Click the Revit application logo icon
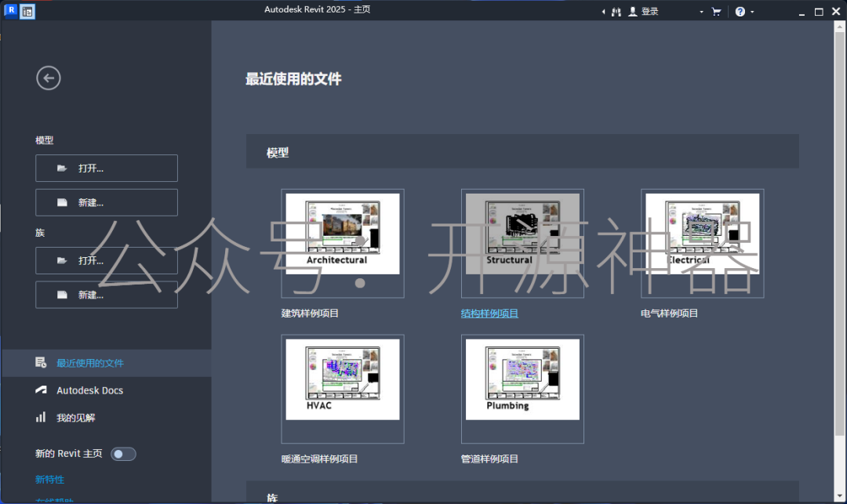 point(11,11)
